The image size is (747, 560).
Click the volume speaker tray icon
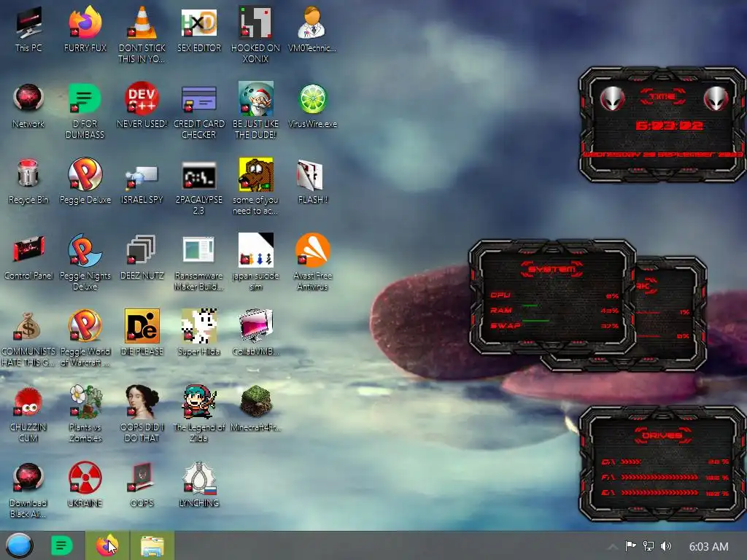(666, 546)
